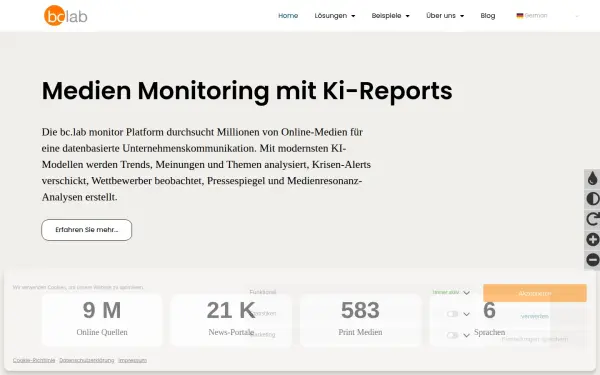Image resolution: width=600 pixels, height=375 pixels.
Task: Expand the Über uns dropdown menu
Action: [x=445, y=16]
